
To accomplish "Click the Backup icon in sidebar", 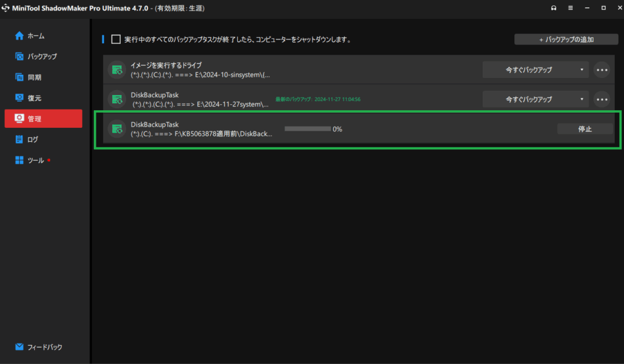I will pos(19,57).
